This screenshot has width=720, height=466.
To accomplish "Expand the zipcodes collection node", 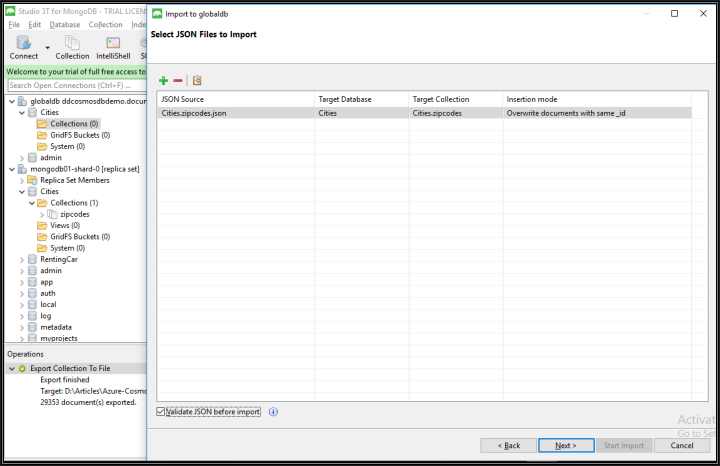I will tap(42, 214).
